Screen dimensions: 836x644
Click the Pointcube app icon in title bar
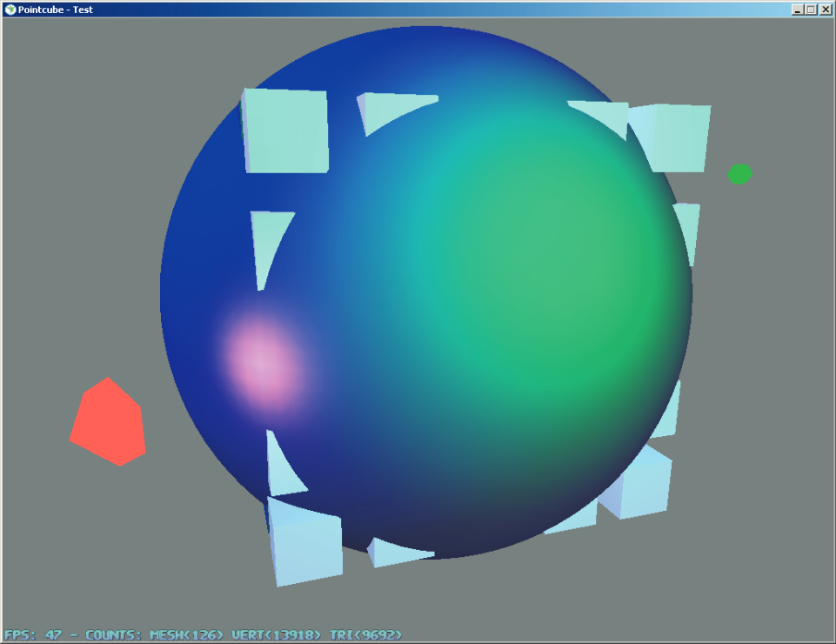tap(10, 10)
